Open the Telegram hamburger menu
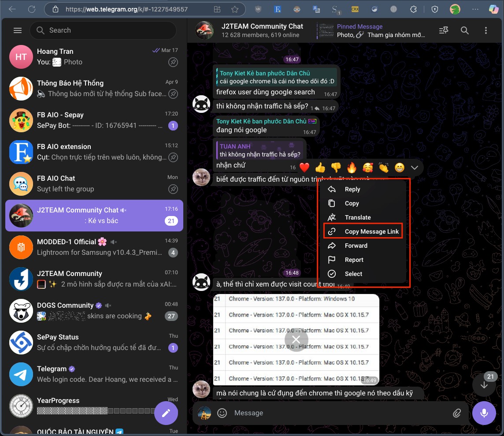The height and width of the screenshot is (436, 504). click(18, 30)
